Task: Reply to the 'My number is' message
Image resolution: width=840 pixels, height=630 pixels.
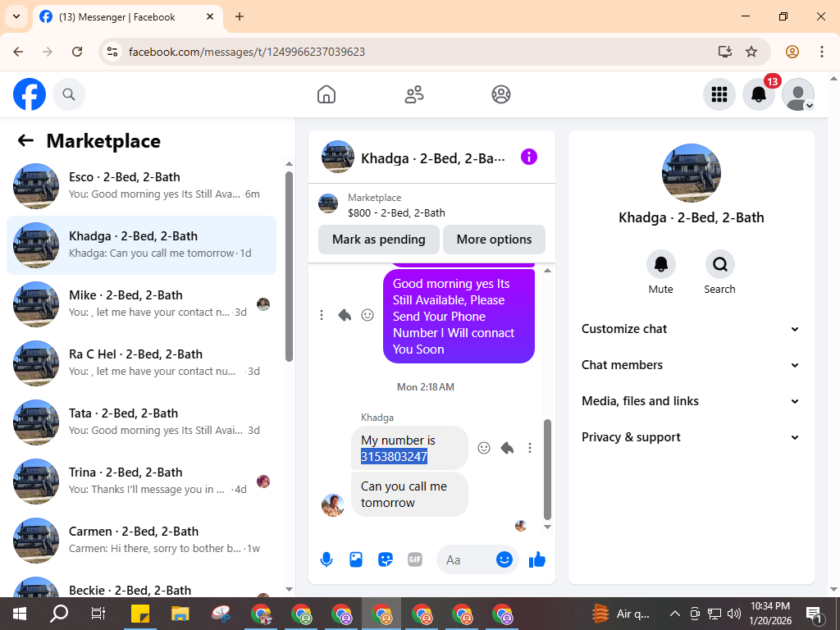Action: point(507,448)
